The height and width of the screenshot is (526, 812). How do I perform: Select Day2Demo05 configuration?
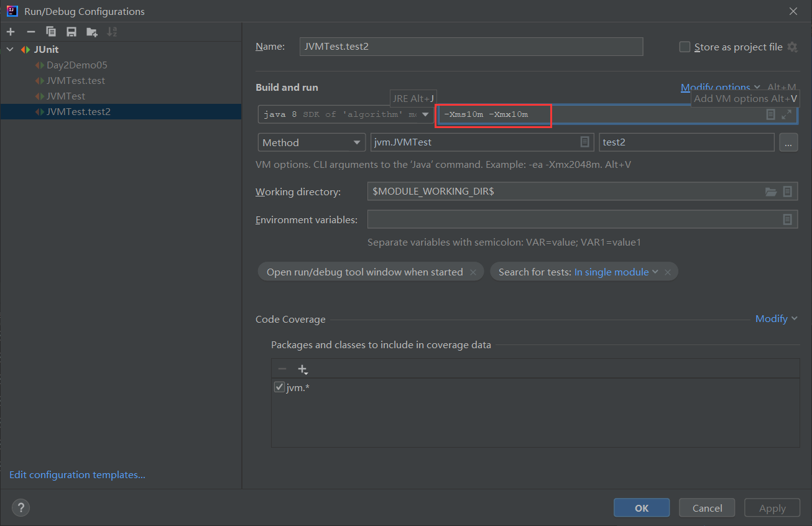pos(77,65)
